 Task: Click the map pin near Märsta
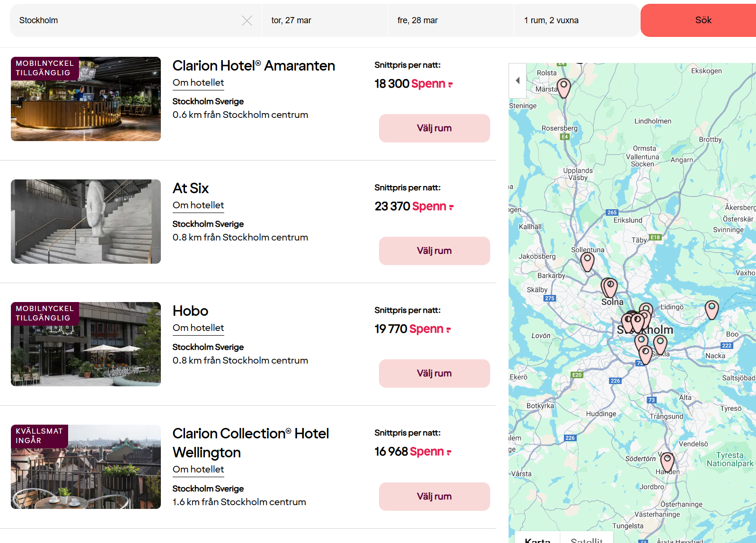click(x=563, y=87)
